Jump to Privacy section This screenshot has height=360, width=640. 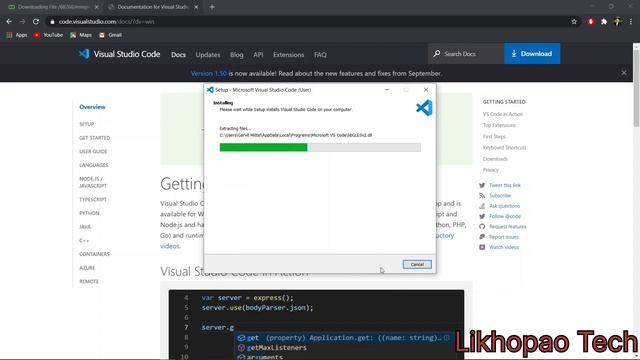click(491, 170)
